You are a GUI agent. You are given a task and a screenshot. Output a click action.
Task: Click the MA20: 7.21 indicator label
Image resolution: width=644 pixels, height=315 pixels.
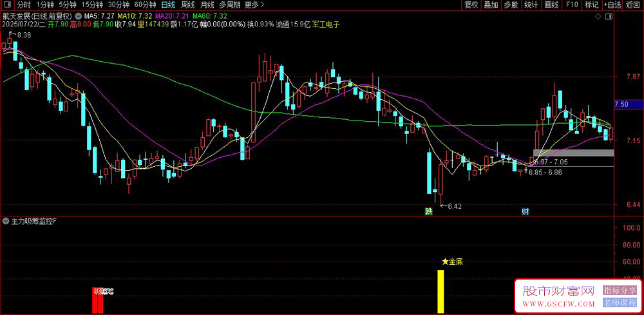pyautogui.click(x=172, y=16)
